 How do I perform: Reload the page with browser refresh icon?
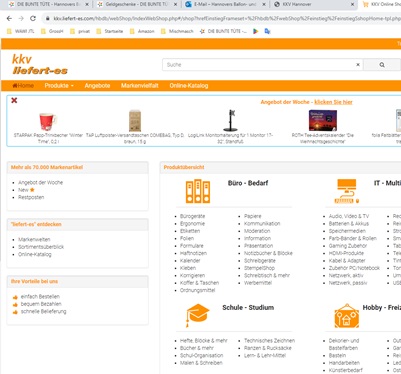point(33,18)
